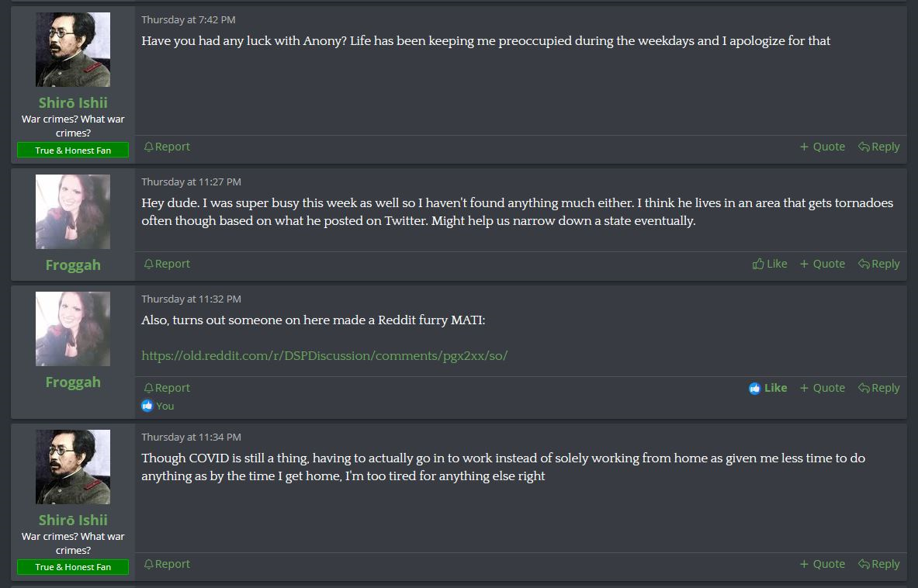Screen dimensions: 918x588
Task: Reply to the 11:34 PM COVID post
Action: [x=878, y=564]
